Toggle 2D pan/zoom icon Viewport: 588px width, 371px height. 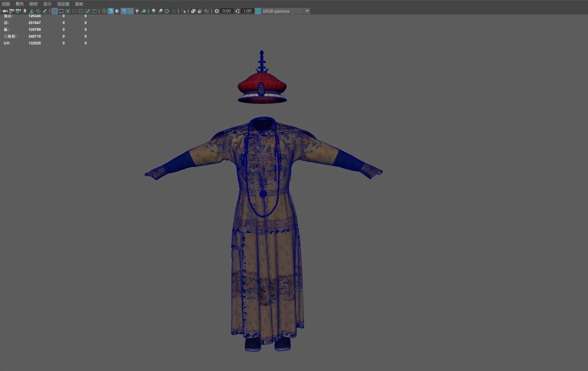38,11
